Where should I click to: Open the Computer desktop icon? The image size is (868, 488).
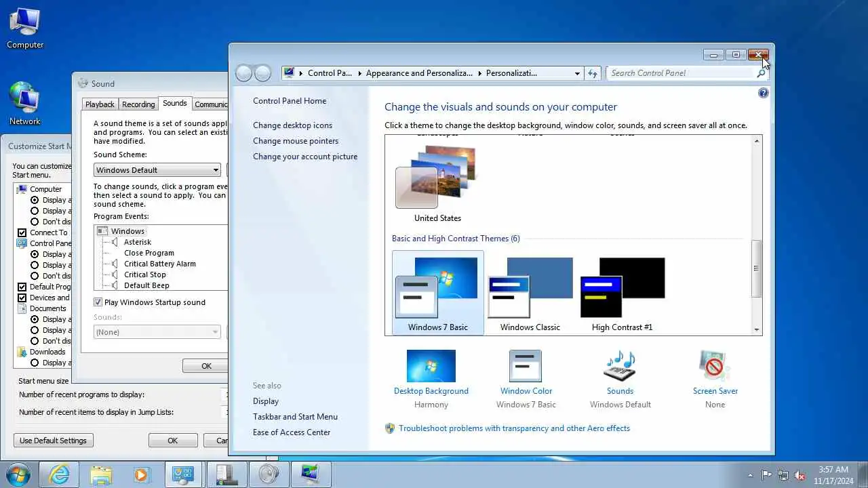25,28
